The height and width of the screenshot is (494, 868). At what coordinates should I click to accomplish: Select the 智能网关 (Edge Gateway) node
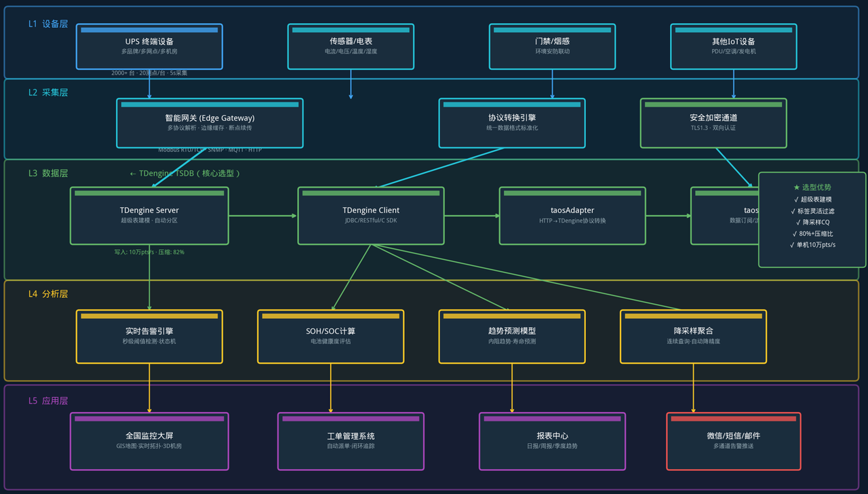[x=210, y=123]
